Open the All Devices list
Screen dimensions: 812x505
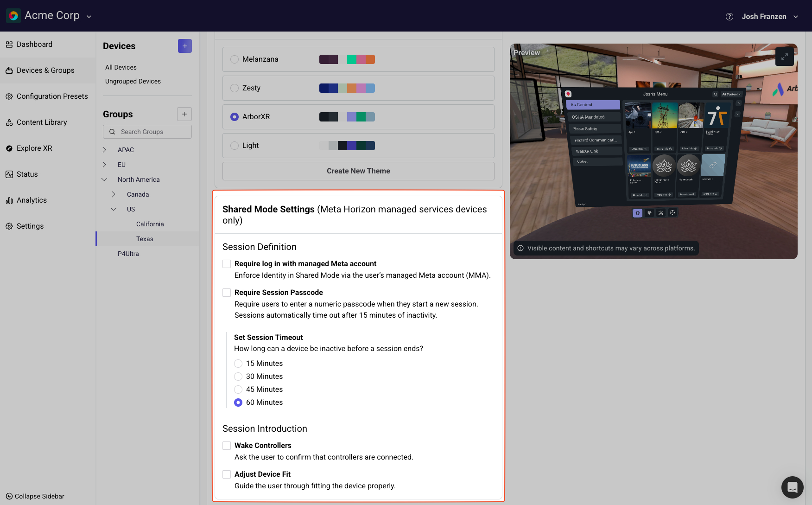(121, 67)
